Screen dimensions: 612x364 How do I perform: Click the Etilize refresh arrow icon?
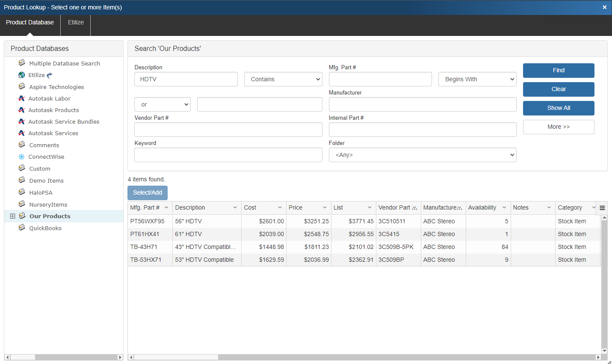pos(50,75)
